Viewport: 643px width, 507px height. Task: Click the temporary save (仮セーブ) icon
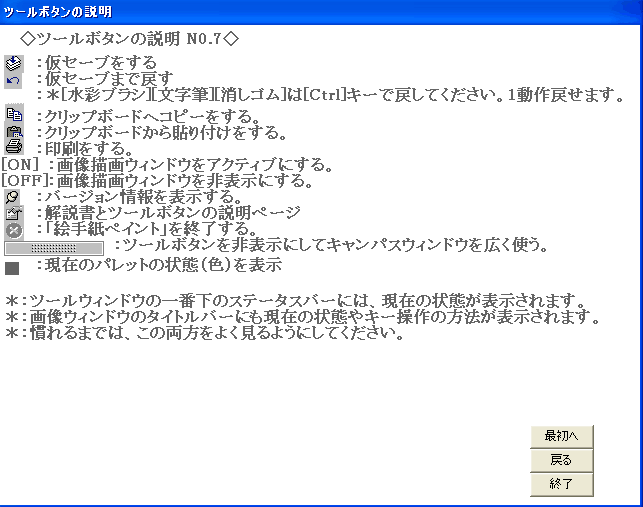click(13, 63)
